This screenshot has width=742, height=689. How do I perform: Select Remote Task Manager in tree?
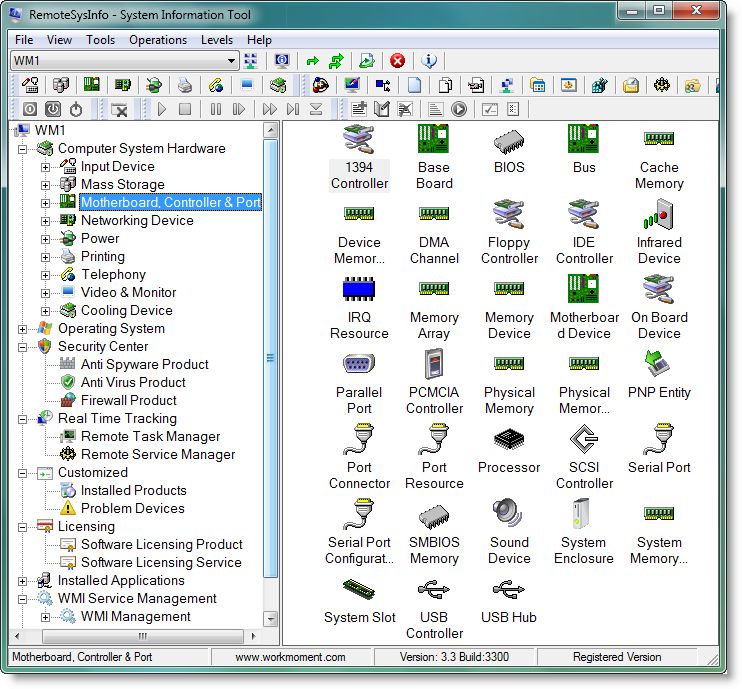point(150,436)
